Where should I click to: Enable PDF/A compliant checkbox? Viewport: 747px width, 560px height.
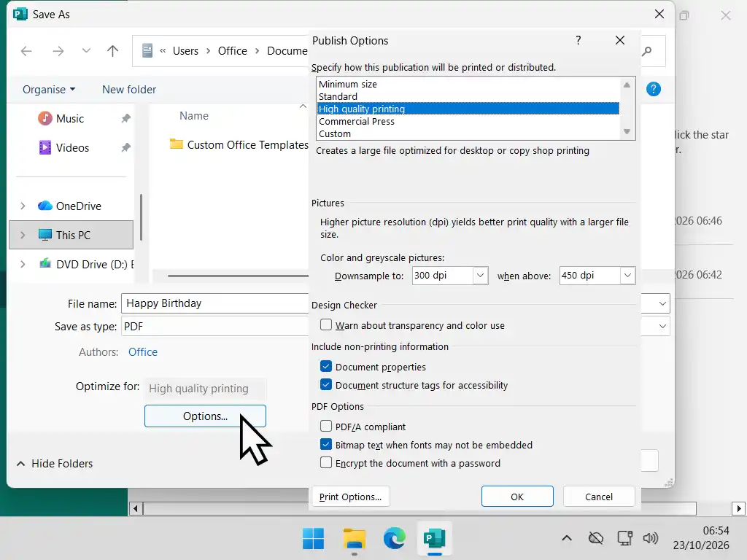pos(326,426)
